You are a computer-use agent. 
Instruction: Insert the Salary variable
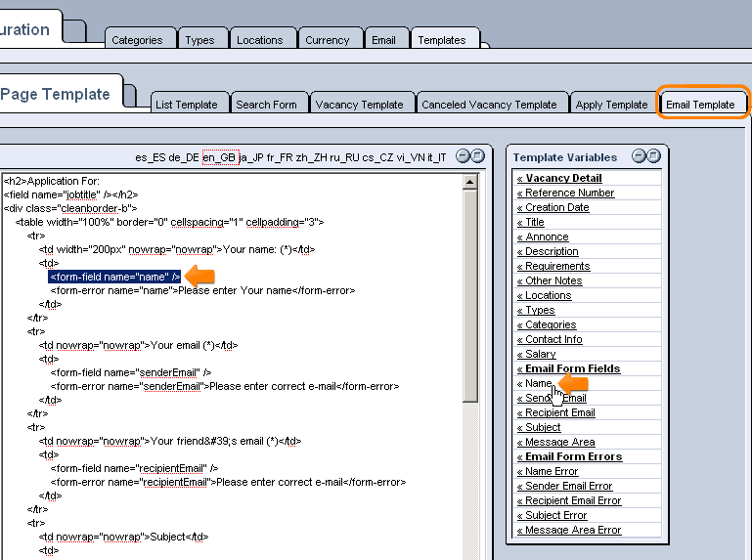536,354
